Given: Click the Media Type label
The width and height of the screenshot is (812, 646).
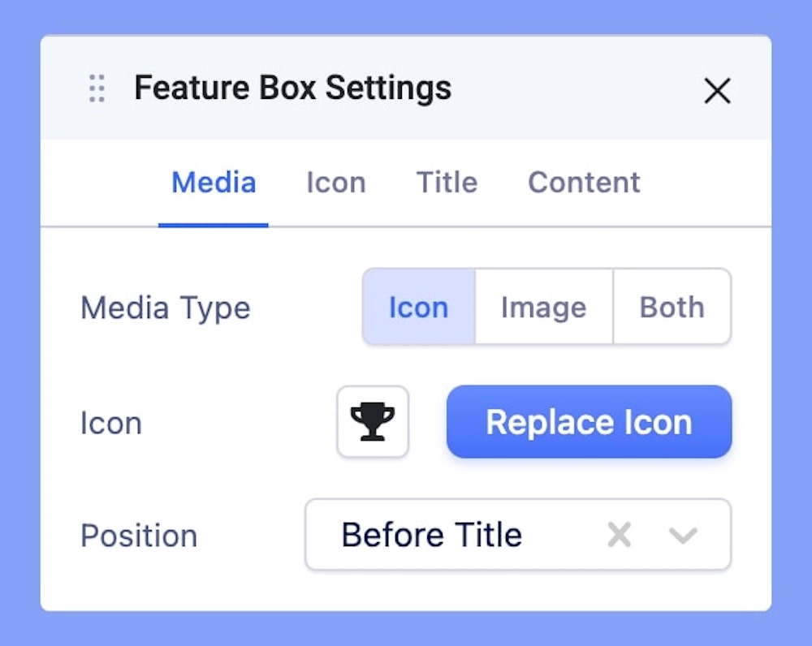Looking at the screenshot, I should 166,308.
